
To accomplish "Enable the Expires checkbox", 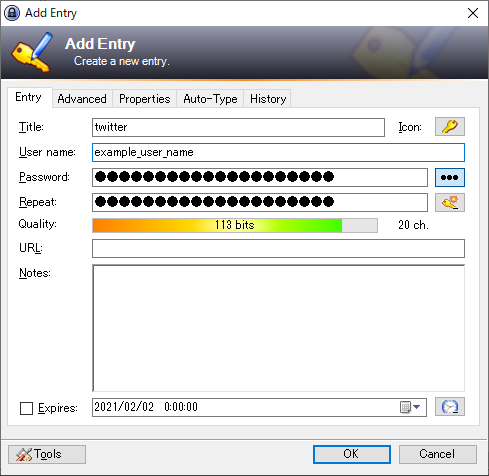I will (x=26, y=408).
